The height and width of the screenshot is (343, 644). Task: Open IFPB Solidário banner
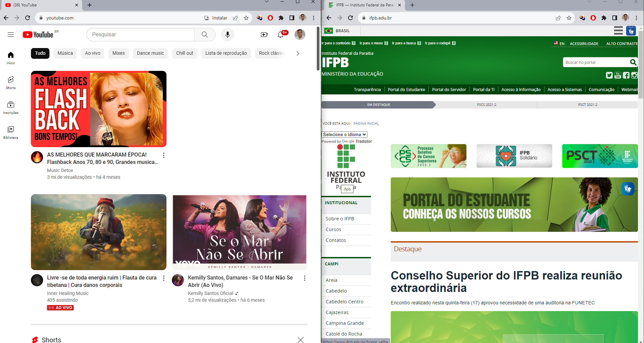(x=514, y=156)
